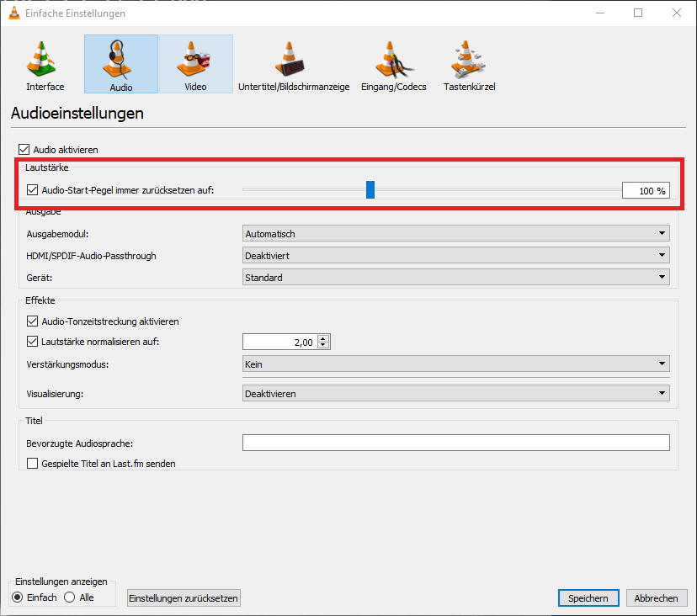Click the Bevorzugte Audiosprache text field

pos(455,443)
